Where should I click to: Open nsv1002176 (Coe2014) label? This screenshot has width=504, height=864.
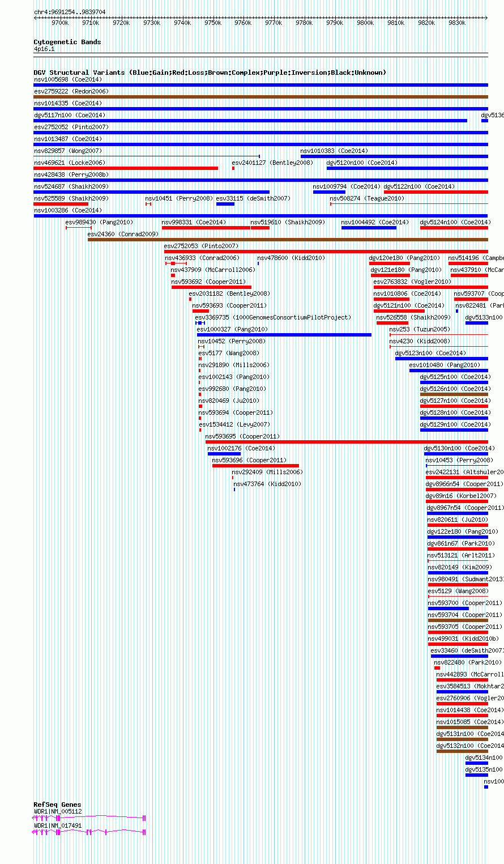coord(242,448)
